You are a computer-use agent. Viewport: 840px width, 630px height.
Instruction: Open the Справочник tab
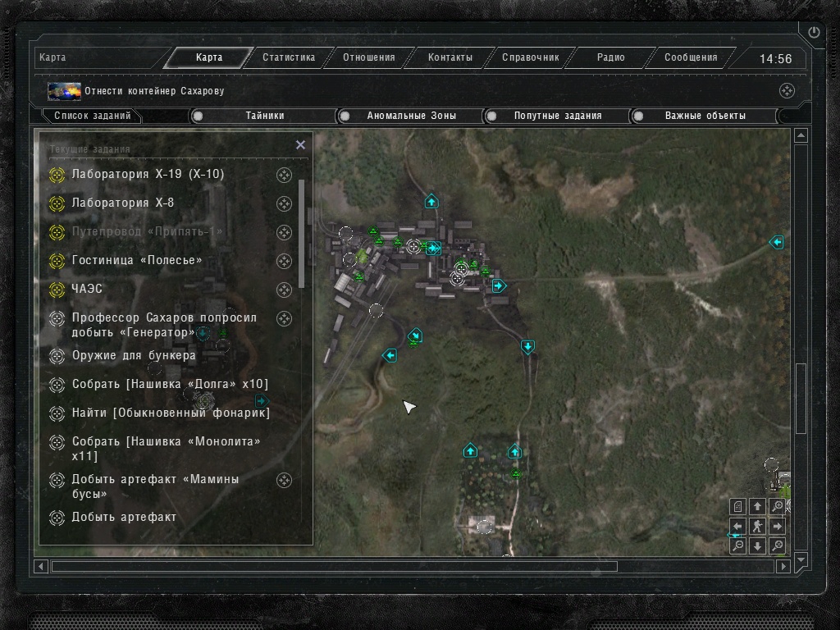[531, 57]
